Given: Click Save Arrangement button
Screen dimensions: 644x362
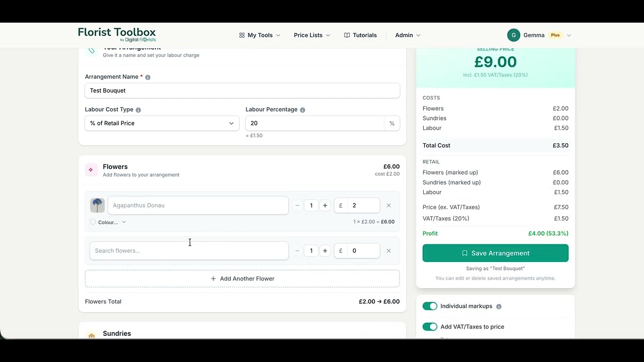Looking at the screenshot, I should pos(496,253).
